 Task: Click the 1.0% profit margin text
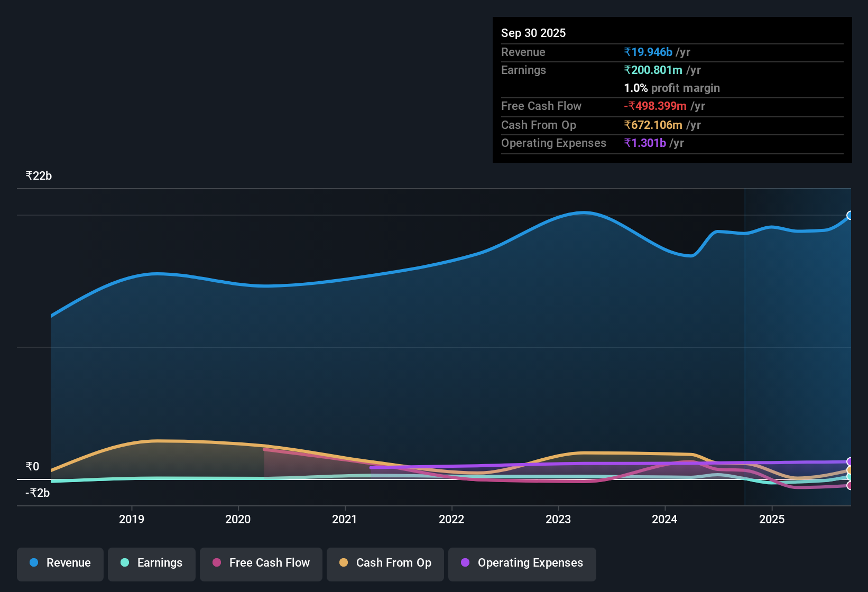point(671,88)
